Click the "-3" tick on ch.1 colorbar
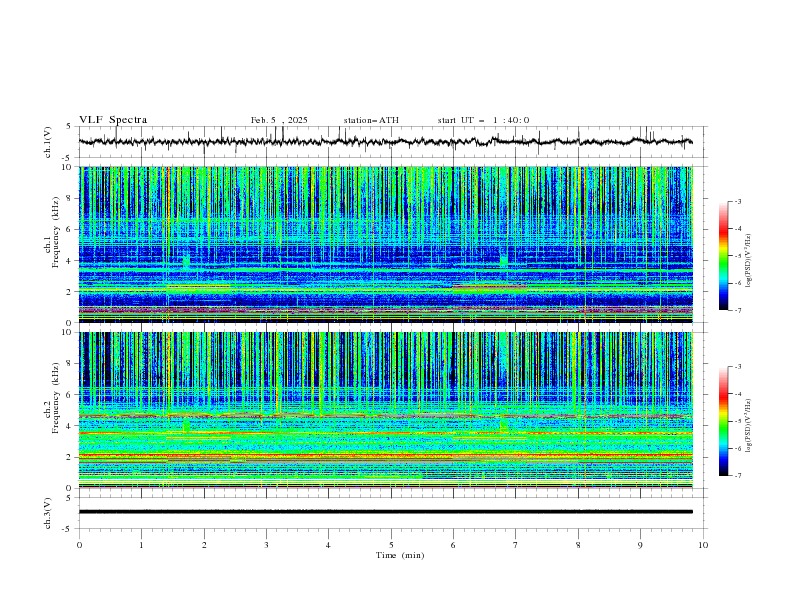 (x=737, y=201)
